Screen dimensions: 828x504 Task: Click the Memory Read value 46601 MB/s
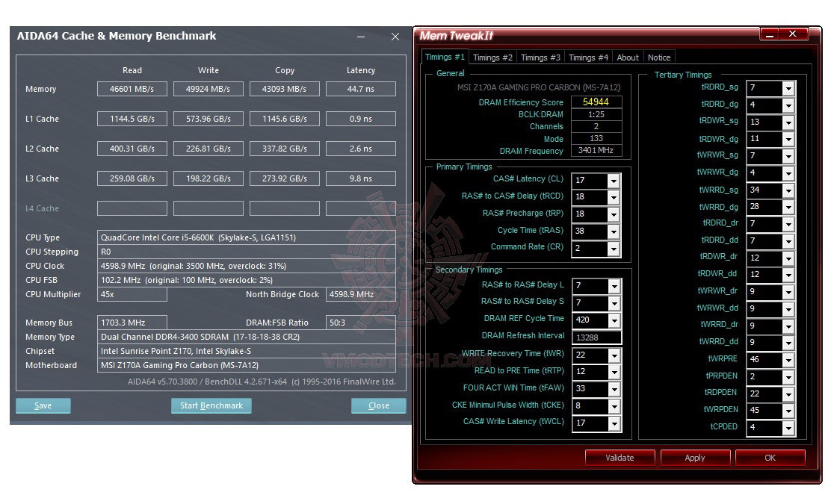tap(132, 89)
